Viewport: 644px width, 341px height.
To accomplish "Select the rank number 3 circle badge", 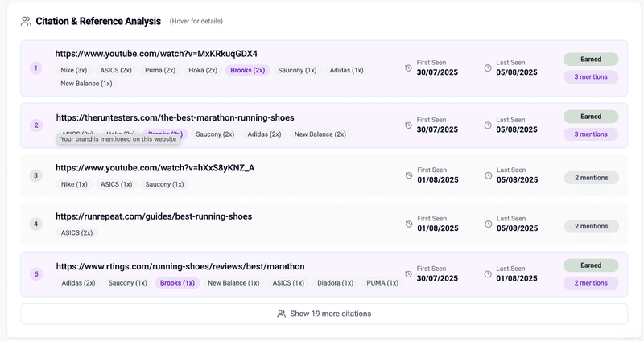I will coord(35,175).
